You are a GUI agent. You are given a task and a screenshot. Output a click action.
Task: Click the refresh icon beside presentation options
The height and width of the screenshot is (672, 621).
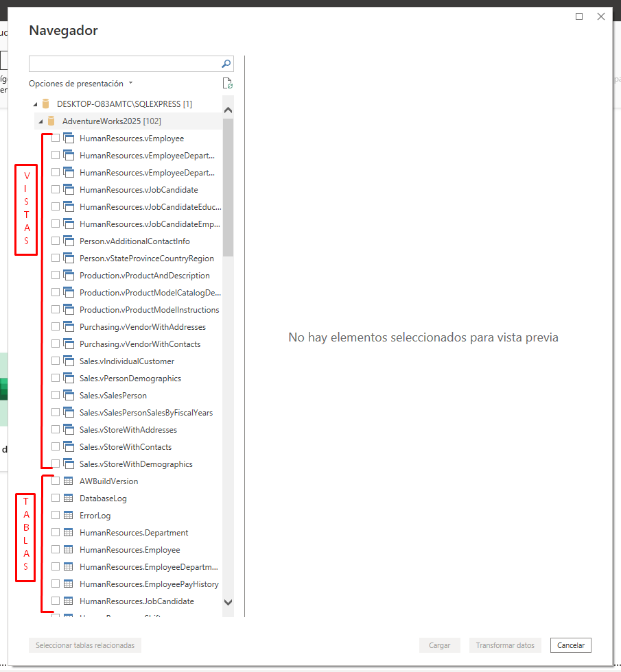pyautogui.click(x=227, y=84)
